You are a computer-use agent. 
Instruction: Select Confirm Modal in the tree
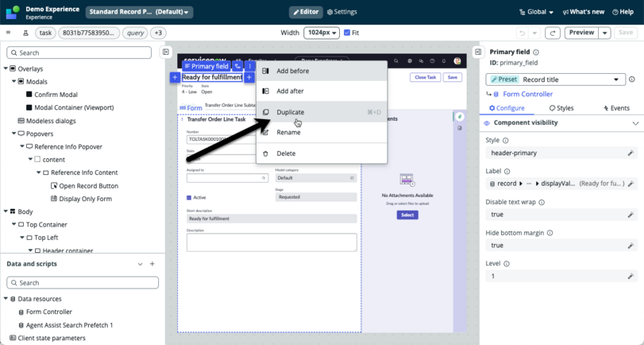(56, 95)
